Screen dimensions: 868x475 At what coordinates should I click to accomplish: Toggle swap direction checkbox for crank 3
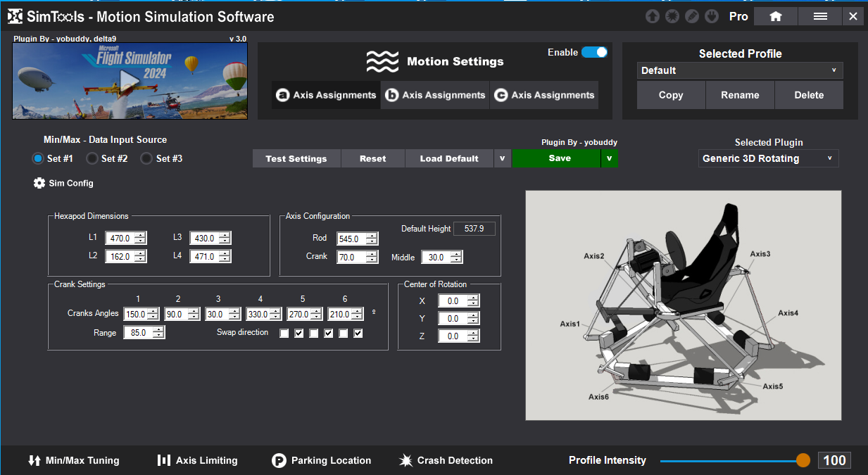pyautogui.click(x=313, y=333)
